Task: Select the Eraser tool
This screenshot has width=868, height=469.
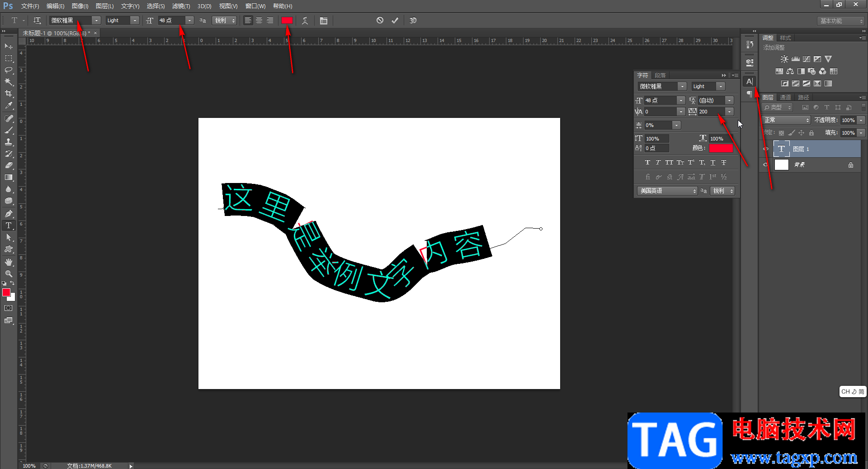Action: click(x=9, y=165)
